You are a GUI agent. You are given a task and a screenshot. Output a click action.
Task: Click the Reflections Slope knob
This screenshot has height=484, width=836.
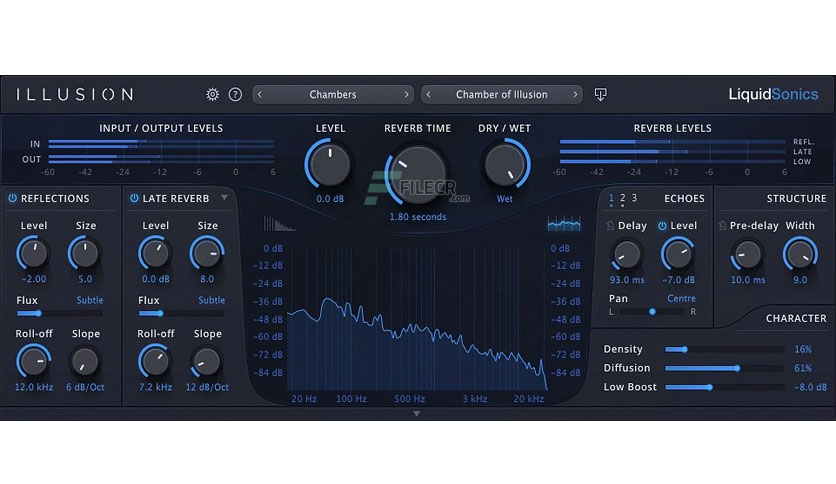coord(85,361)
